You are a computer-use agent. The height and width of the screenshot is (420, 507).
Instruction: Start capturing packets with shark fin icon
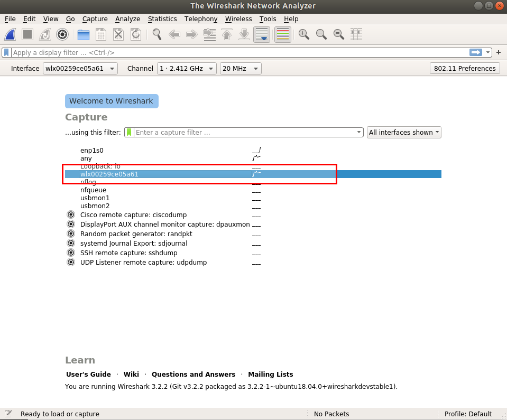pos(10,34)
